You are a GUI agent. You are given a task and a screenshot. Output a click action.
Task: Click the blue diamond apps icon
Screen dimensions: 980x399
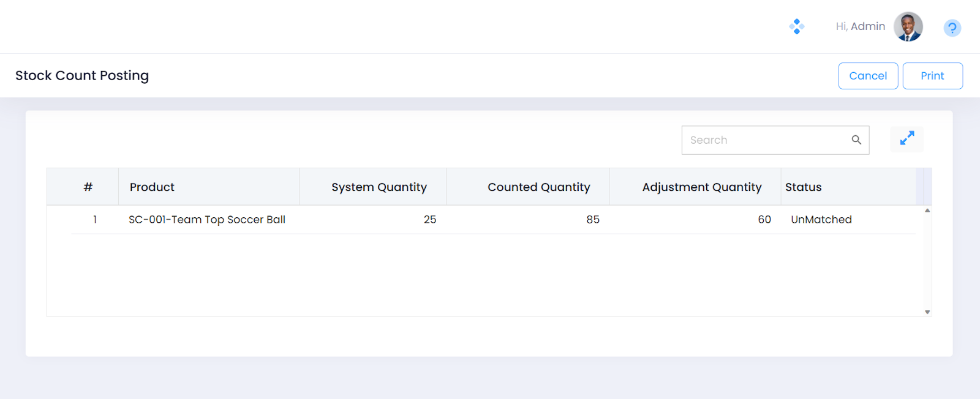(796, 26)
